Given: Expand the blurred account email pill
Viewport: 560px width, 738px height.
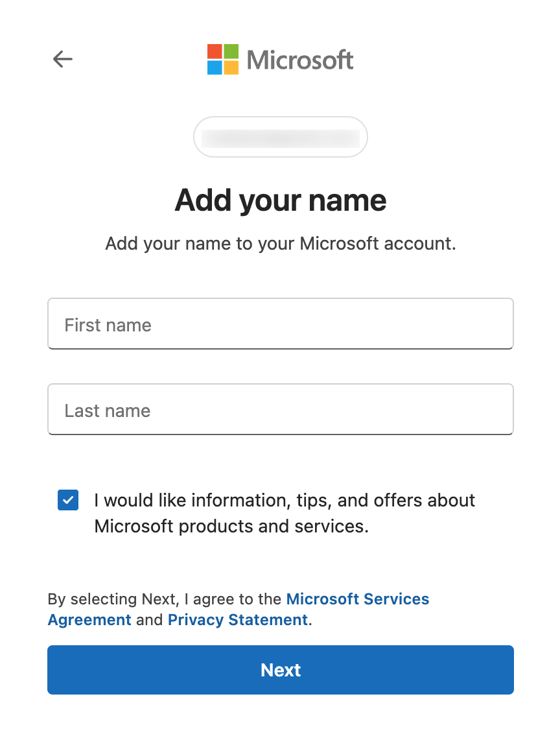Looking at the screenshot, I should (x=280, y=137).
